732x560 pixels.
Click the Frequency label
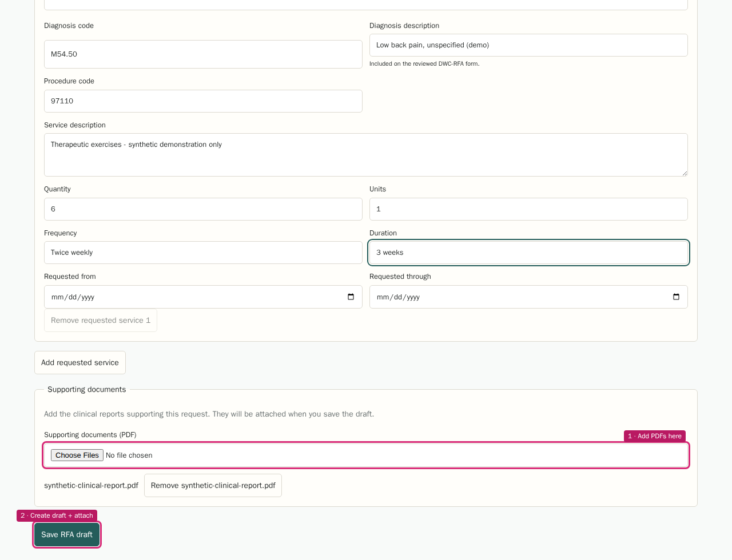[60, 233]
